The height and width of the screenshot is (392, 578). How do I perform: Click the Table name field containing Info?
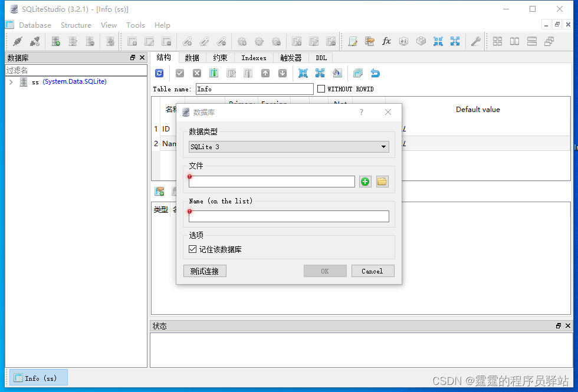[x=254, y=89]
